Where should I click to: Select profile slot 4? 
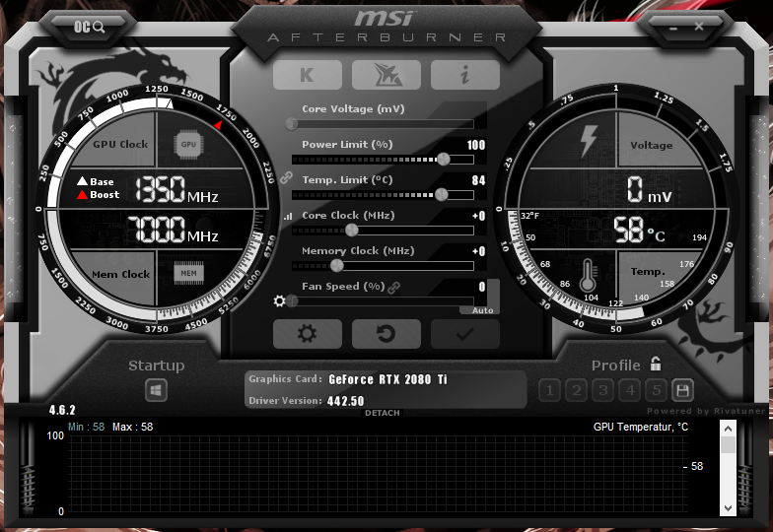[629, 391]
